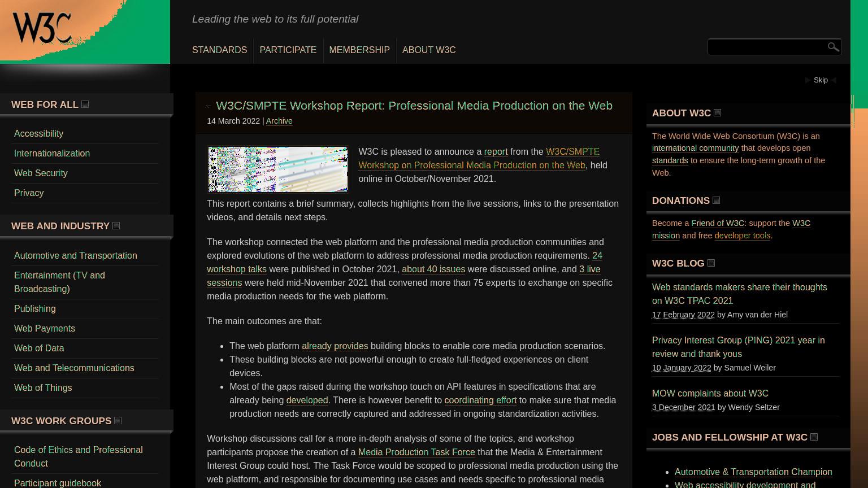The image size is (868, 488).
Task: Open Web Security page
Action: (x=41, y=173)
